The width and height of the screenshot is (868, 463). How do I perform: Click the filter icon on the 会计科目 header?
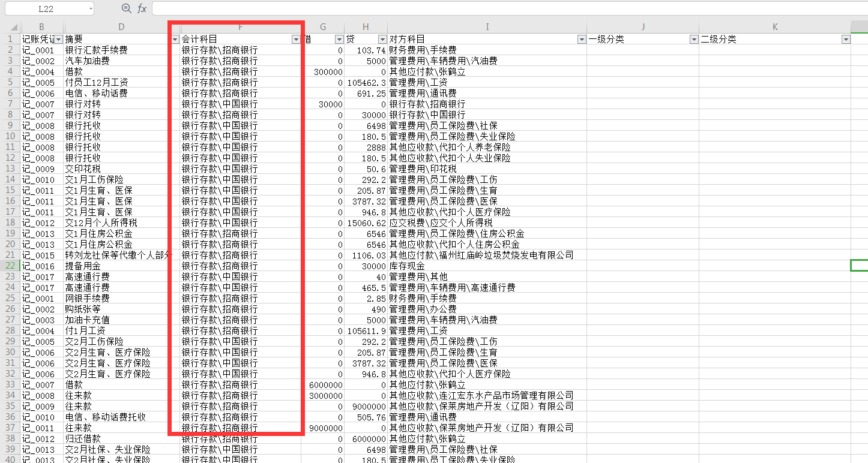click(x=295, y=38)
